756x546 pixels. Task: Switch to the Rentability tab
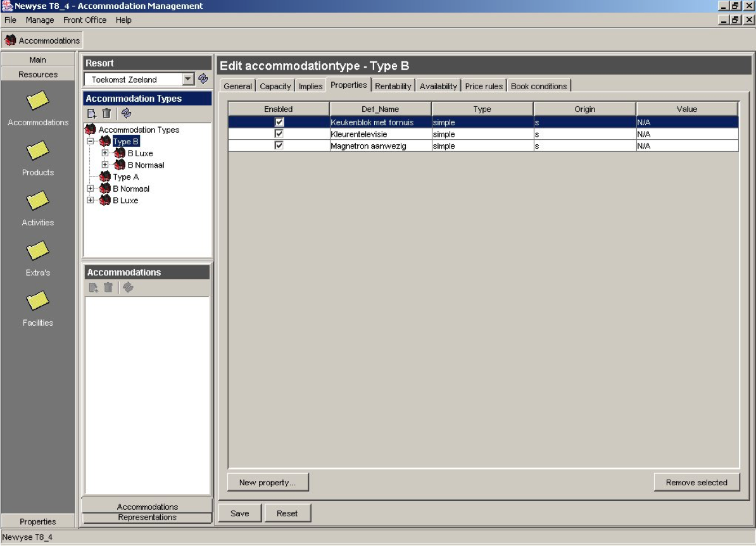click(x=393, y=86)
